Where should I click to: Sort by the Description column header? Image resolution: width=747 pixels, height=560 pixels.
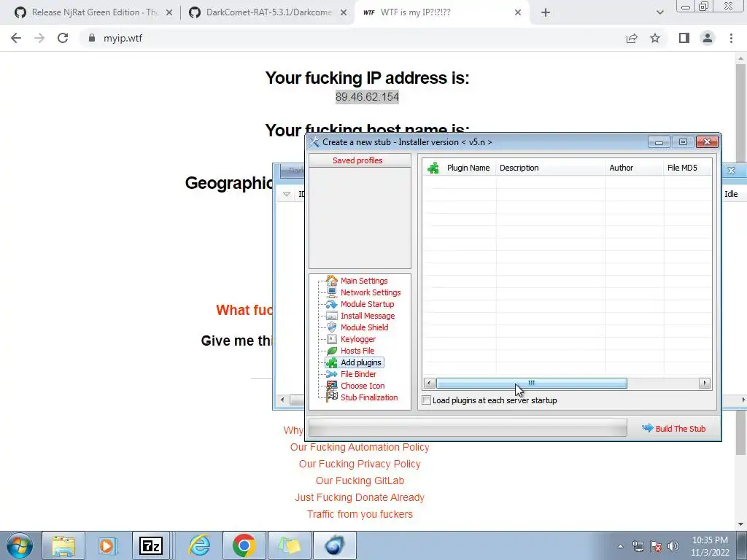pyautogui.click(x=551, y=168)
